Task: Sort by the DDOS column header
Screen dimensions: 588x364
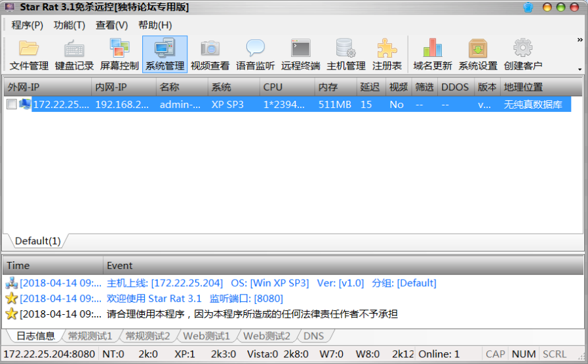Action: tap(456, 87)
